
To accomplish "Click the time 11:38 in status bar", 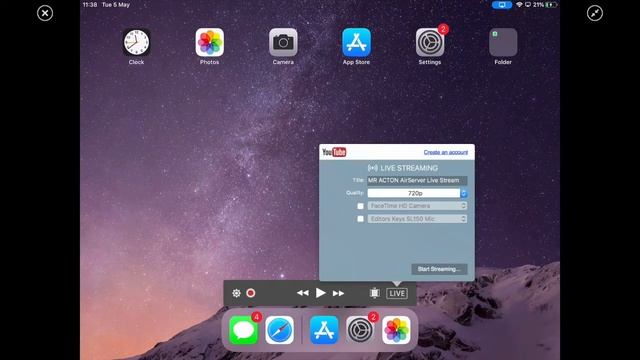I will 90,5.
